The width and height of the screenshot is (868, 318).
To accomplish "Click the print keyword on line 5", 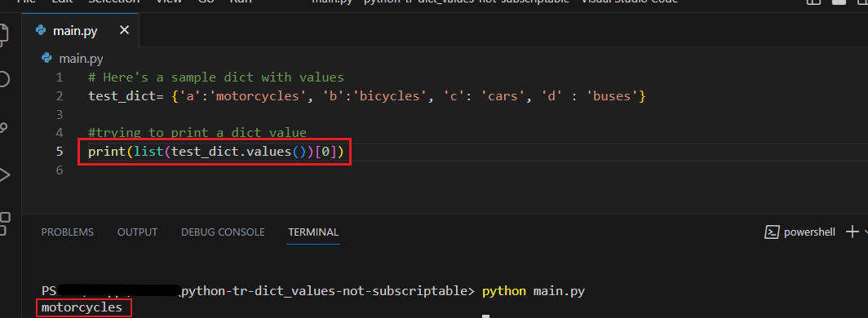I will [108, 152].
